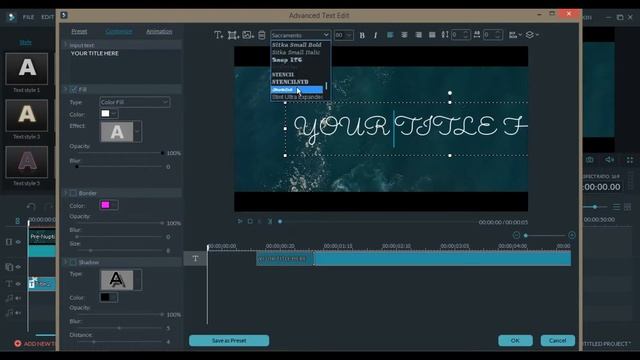This screenshot has height=360, width=640.
Task: Click the Fill Opacity slider handle
Action: 162,153
